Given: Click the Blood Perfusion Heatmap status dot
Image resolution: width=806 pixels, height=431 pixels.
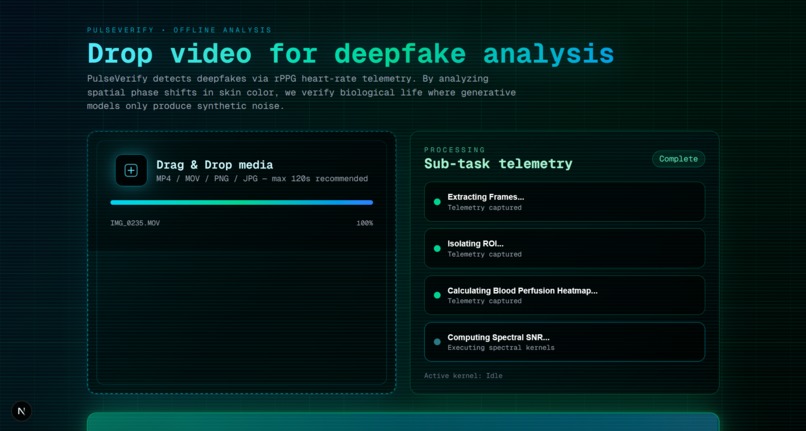Looking at the screenshot, I should [437, 295].
